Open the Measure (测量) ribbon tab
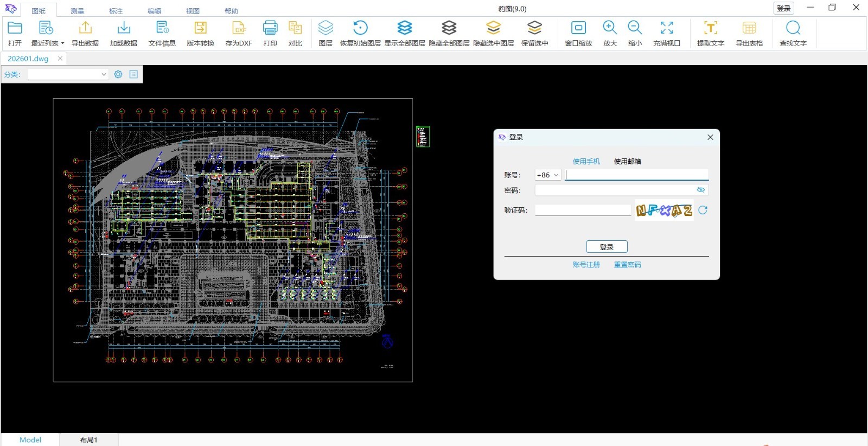 [x=77, y=11]
